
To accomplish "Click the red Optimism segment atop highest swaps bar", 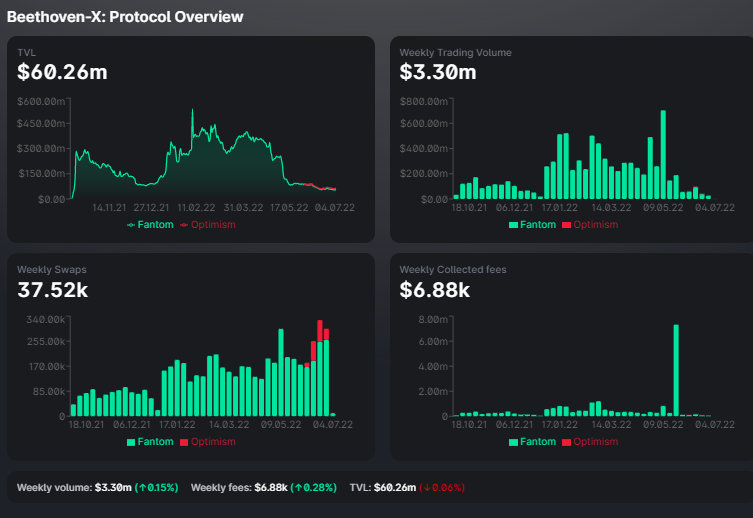I will click(x=320, y=331).
